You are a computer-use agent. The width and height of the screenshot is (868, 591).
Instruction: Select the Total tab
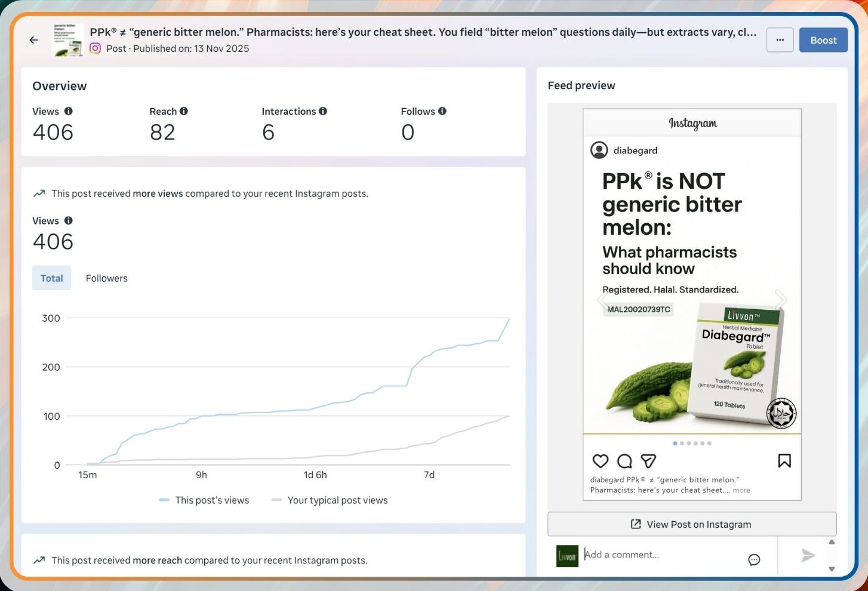click(x=51, y=278)
